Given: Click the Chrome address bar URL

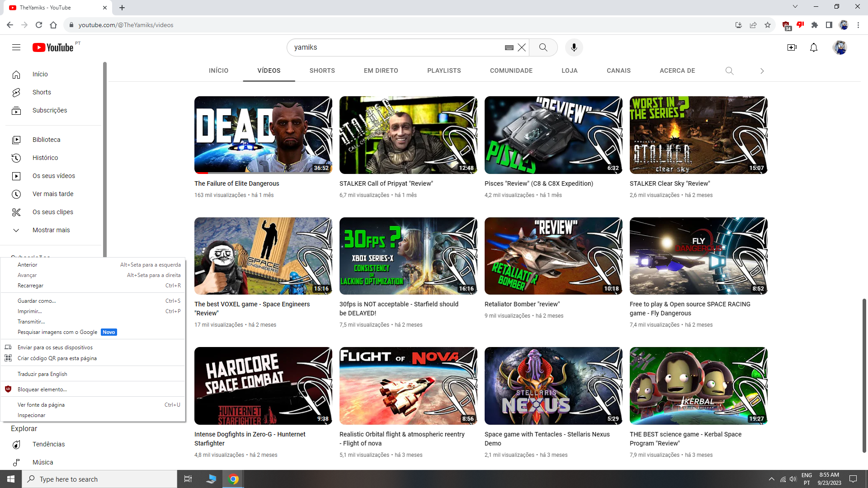Looking at the screenshot, I should 126,25.
